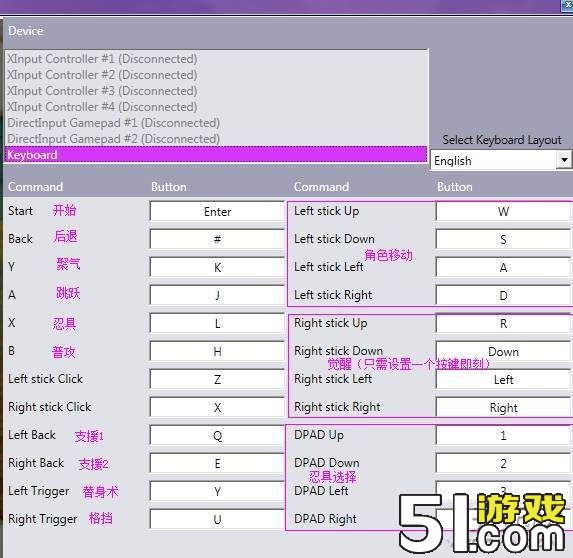Click Right Back field showing E
This screenshot has height=558, width=573.
tap(217, 464)
